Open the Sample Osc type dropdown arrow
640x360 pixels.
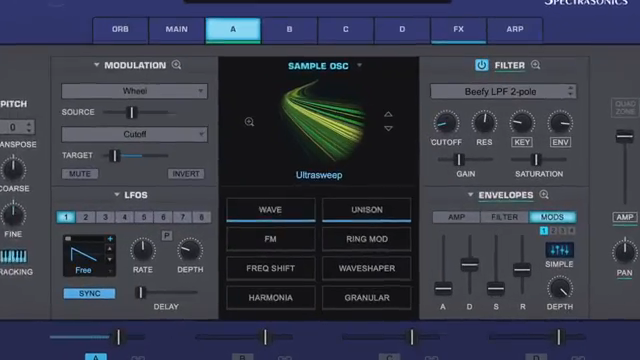pyautogui.click(x=360, y=65)
